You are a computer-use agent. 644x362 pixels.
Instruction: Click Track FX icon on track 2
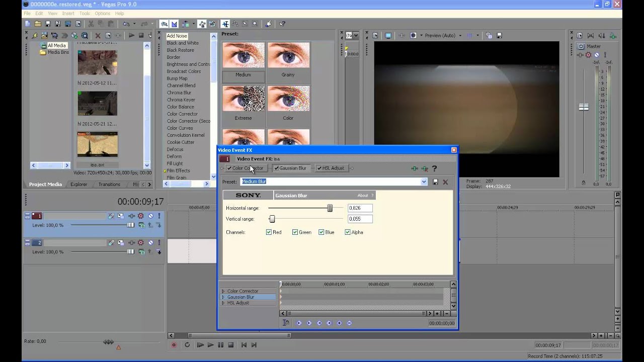[131, 243]
